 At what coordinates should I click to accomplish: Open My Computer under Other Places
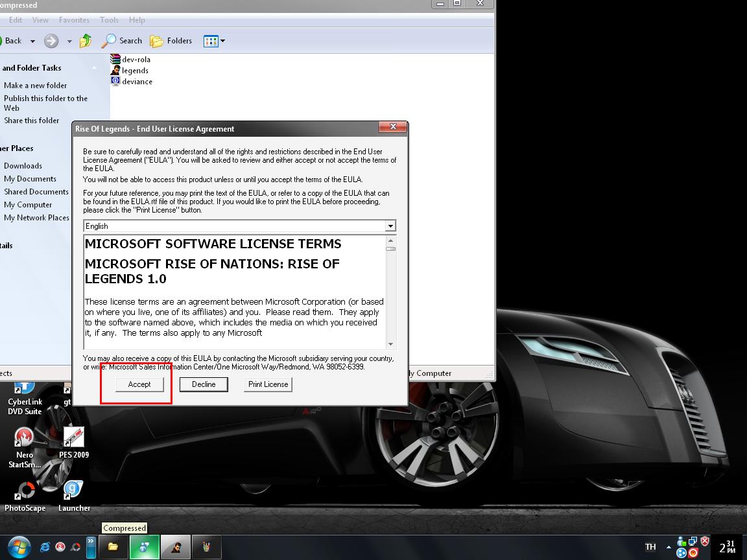point(28,205)
